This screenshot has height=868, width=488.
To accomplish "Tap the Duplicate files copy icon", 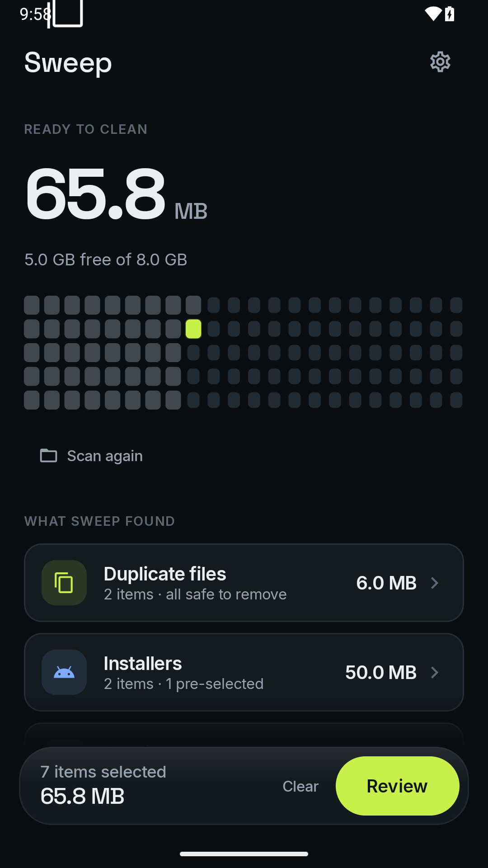I will (x=64, y=583).
